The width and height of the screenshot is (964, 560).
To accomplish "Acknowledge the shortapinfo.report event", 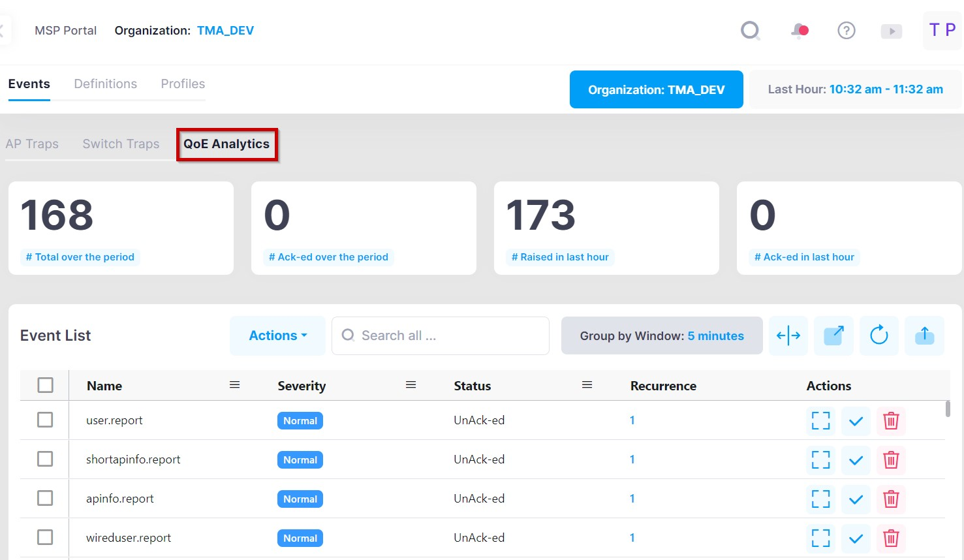I will tap(855, 460).
